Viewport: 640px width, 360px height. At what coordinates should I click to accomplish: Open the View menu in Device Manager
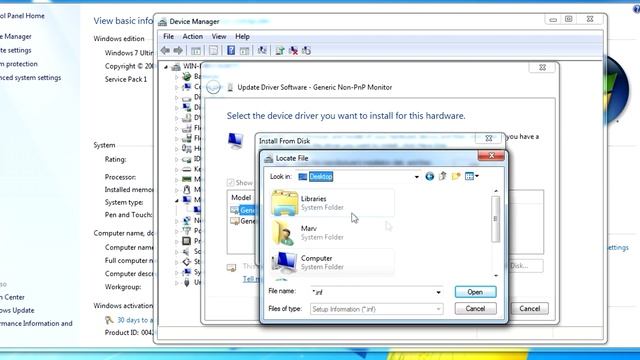pyautogui.click(x=219, y=36)
